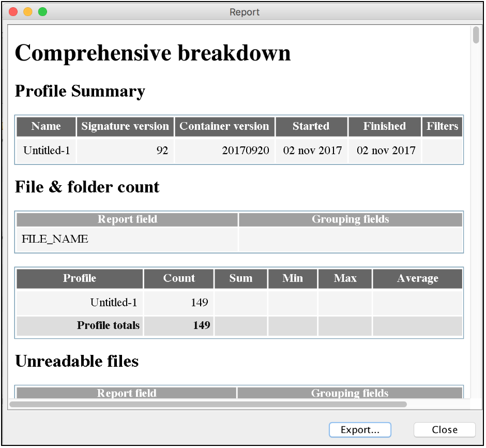Click the Container version column header

point(224,126)
